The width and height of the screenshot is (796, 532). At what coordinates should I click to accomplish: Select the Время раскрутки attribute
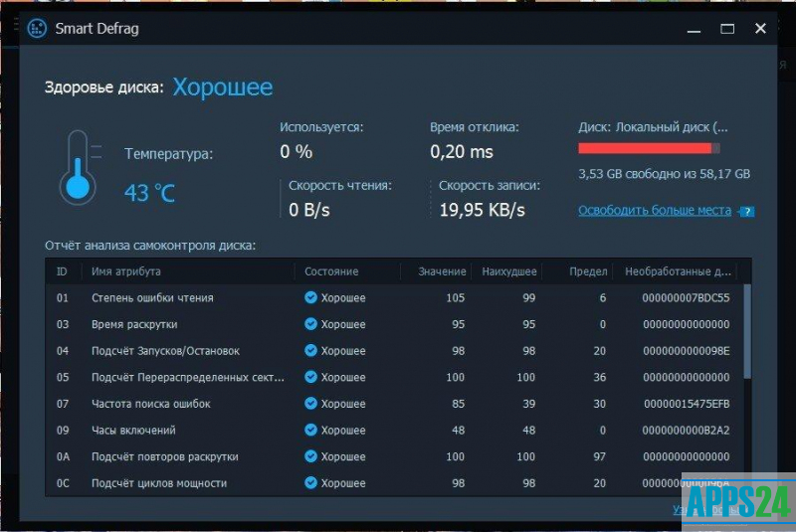coord(134,324)
